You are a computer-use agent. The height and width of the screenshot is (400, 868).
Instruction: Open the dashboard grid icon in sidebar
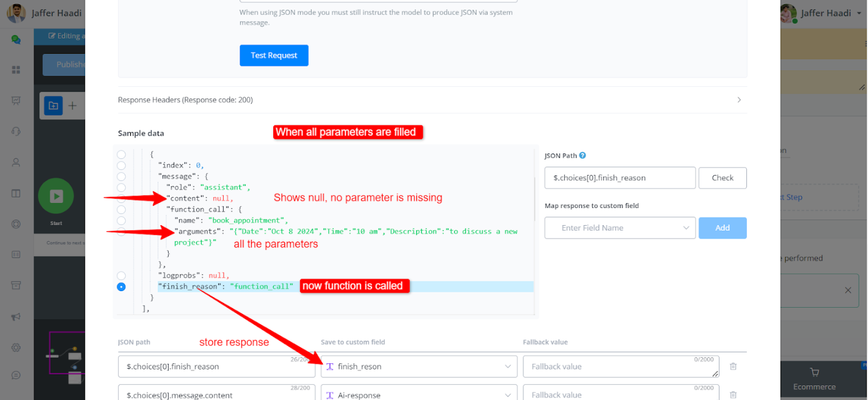[x=17, y=70]
